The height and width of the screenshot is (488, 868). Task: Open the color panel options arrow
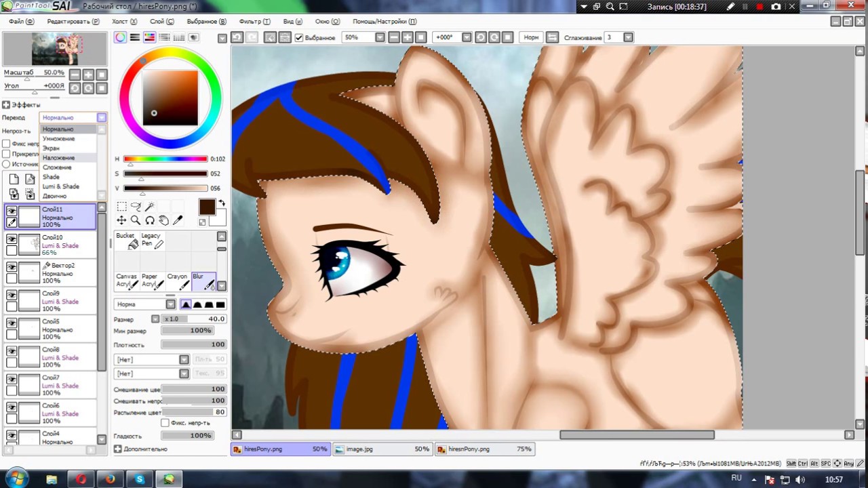click(222, 37)
